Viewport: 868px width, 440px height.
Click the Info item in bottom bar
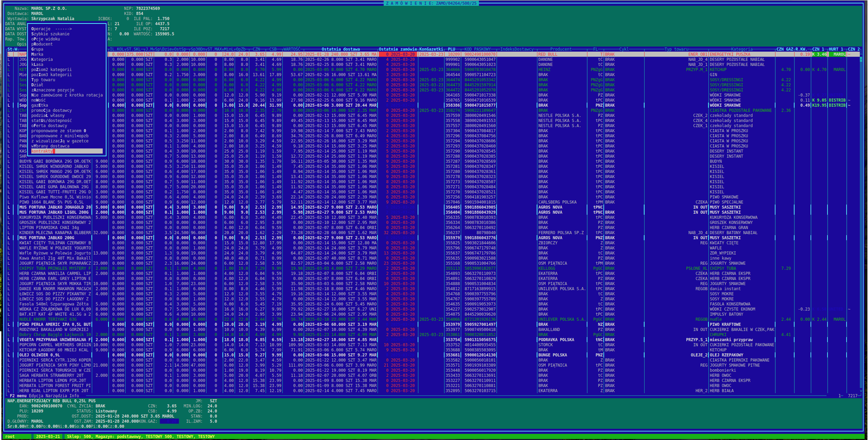[74, 396]
